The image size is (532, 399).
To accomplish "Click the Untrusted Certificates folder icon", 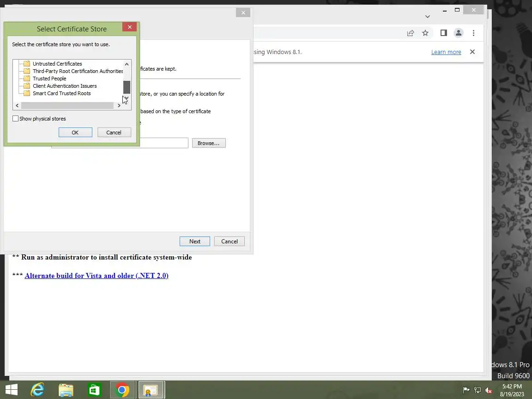I will (27, 64).
